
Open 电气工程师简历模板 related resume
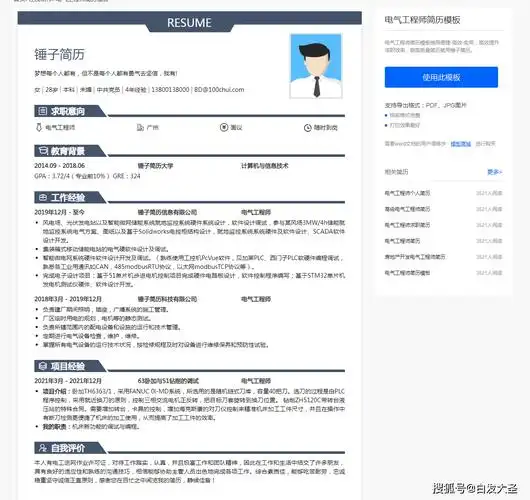[407, 272]
